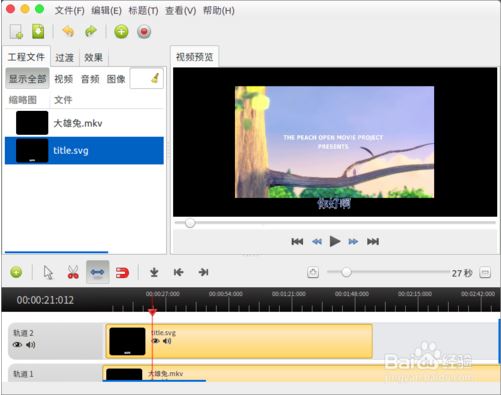Clear the filter with the broom icon
The image size is (501, 395).
tap(155, 78)
